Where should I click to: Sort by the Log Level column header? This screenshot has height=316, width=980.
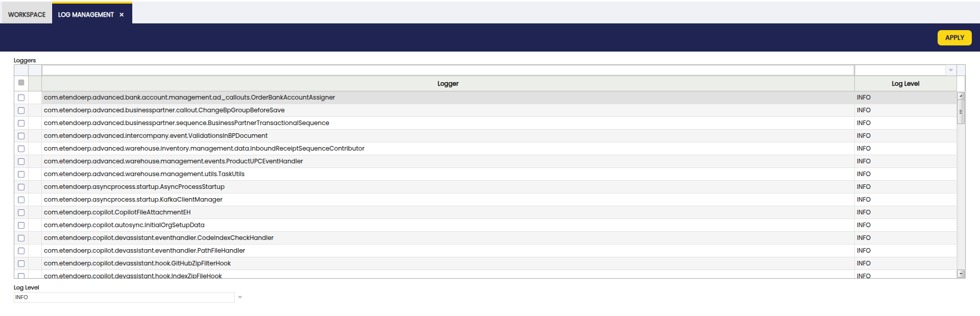click(x=905, y=84)
